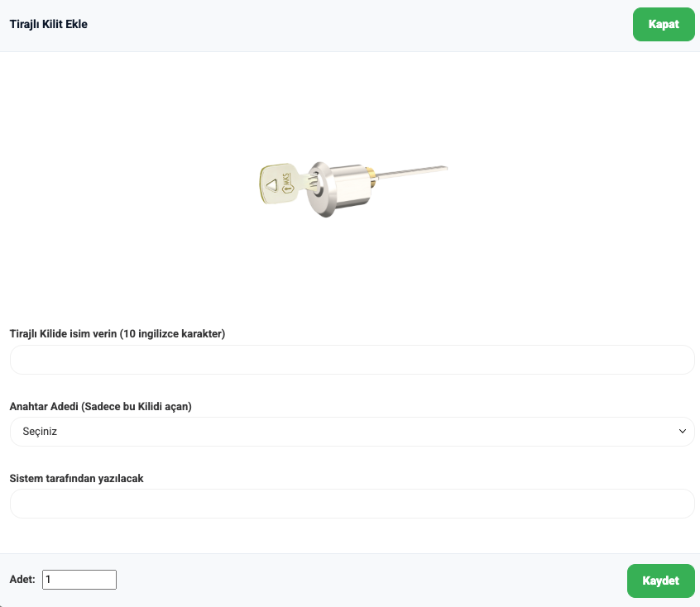Click the Adet label text
This screenshot has height=607, width=700.
[21, 579]
